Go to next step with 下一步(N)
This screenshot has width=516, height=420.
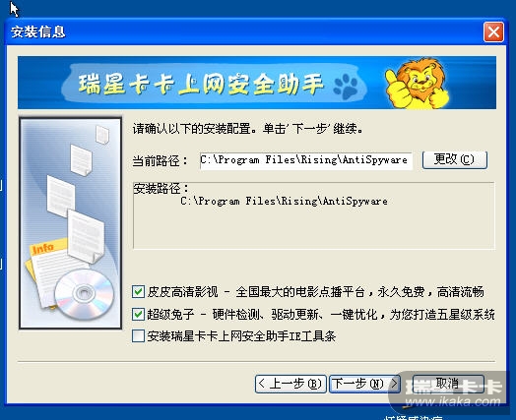pyautogui.click(x=364, y=384)
